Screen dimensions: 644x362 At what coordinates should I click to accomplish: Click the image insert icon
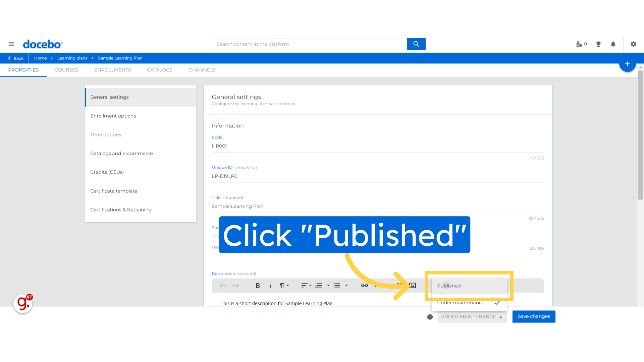pos(412,285)
